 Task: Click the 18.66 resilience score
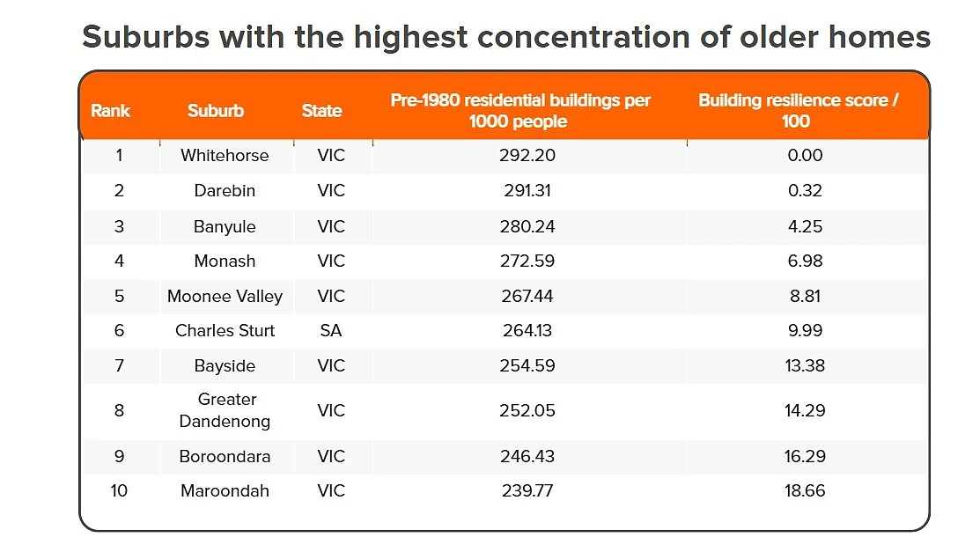[805, 490]
